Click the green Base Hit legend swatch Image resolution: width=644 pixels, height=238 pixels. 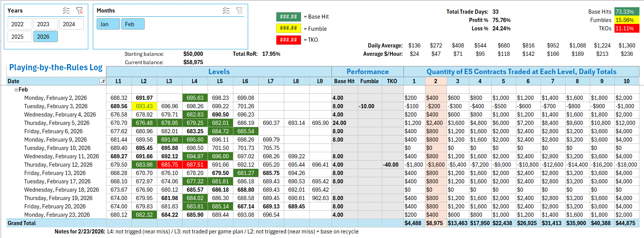tap(288, 17)
